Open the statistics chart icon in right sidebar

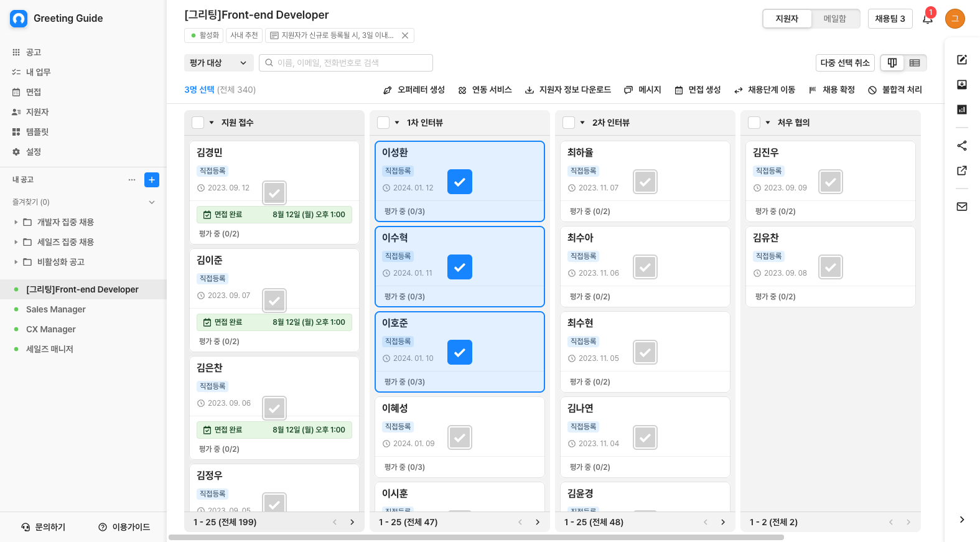point(962,110)
